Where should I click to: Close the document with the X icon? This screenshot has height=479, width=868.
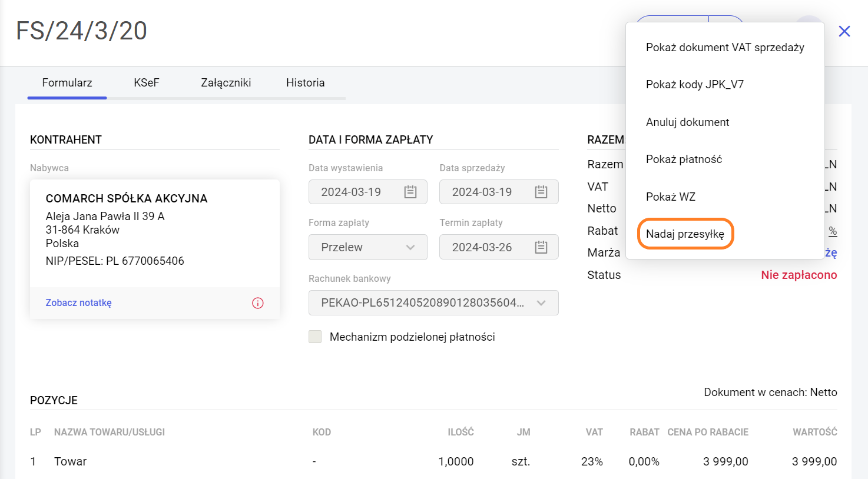(x=844, y=31)
